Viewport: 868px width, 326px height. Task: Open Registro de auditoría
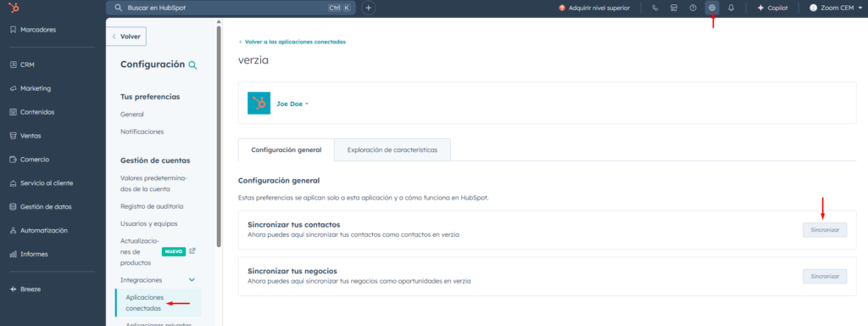click(x=152, y=206)
